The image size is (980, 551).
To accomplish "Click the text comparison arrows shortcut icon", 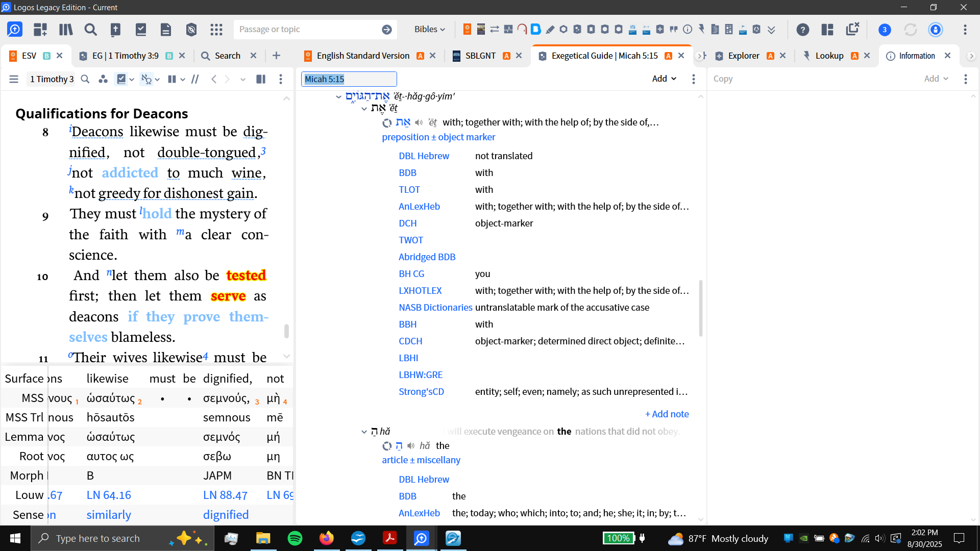I will [495, 30].
